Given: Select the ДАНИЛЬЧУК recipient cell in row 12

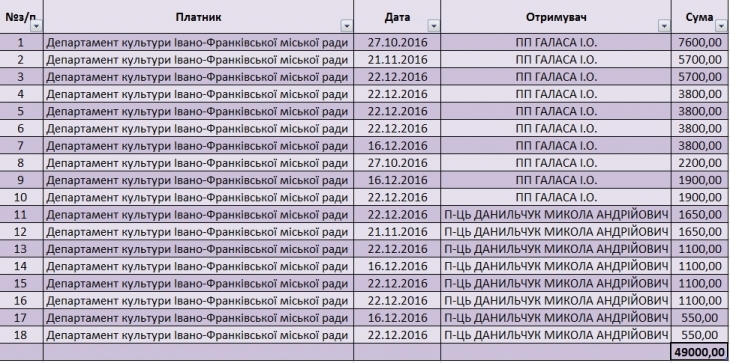Looking at the screenshot, I should tap(556, 232).
